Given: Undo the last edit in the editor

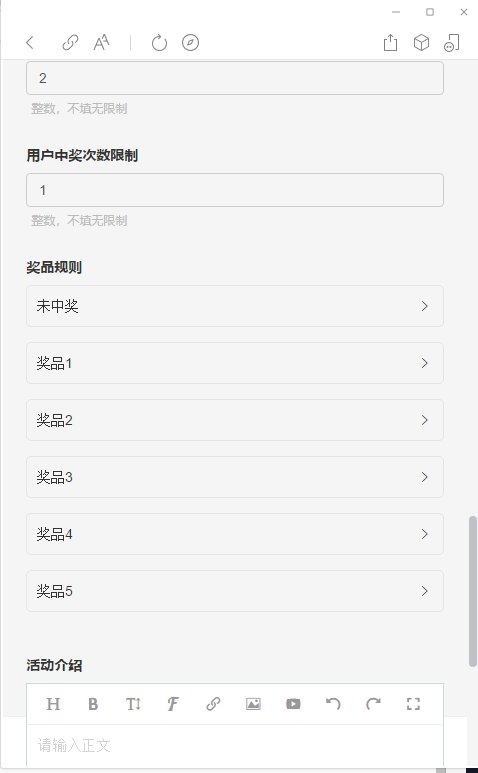Looking at the screenshot, I should [x=333, y=703].
